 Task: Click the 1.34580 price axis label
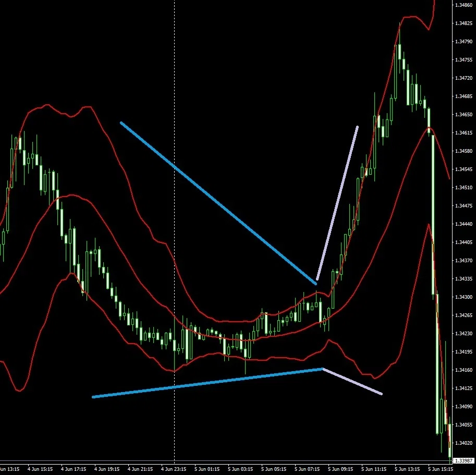pyautogui.click(x=463, y=151)
